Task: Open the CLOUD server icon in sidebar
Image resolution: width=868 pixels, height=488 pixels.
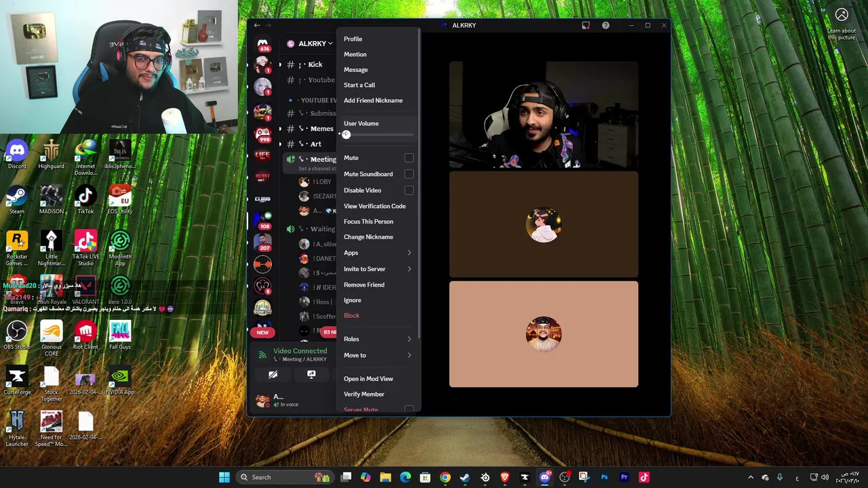Action: tap(262, 199)
